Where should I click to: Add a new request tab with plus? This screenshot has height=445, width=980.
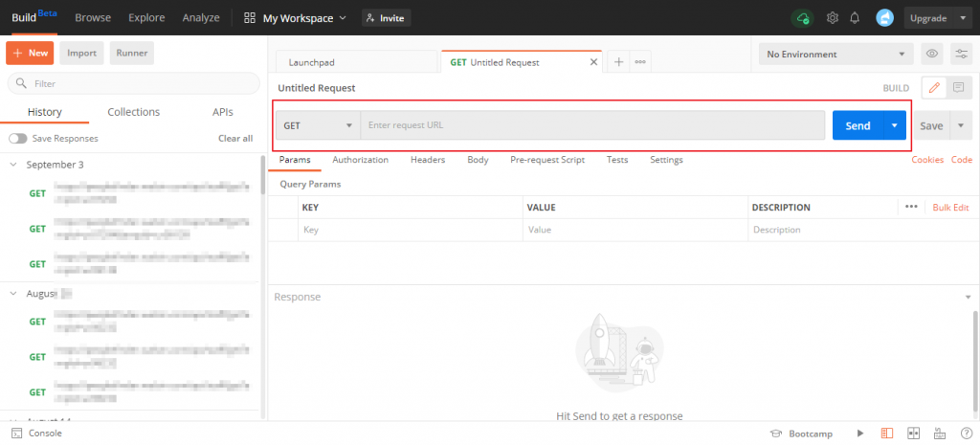(619, 62)
